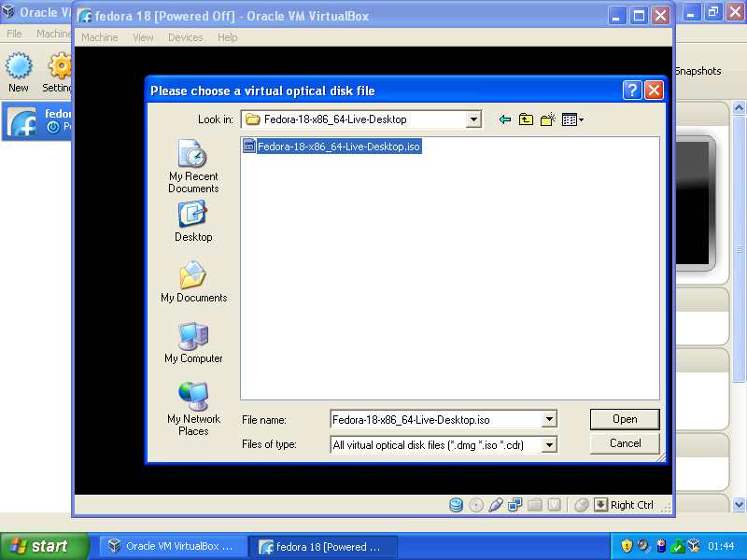Open the Help menu in VM window

click(227, 37)
